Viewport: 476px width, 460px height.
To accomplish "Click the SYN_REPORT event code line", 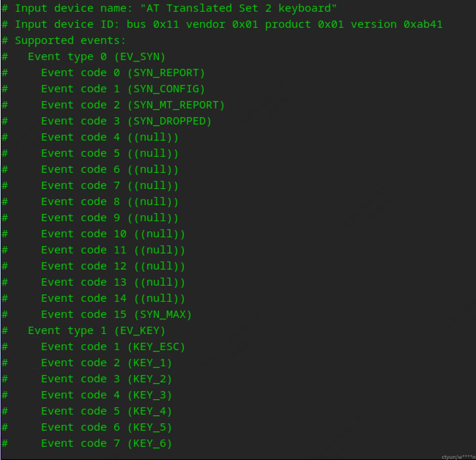I will tap(103, 73).
